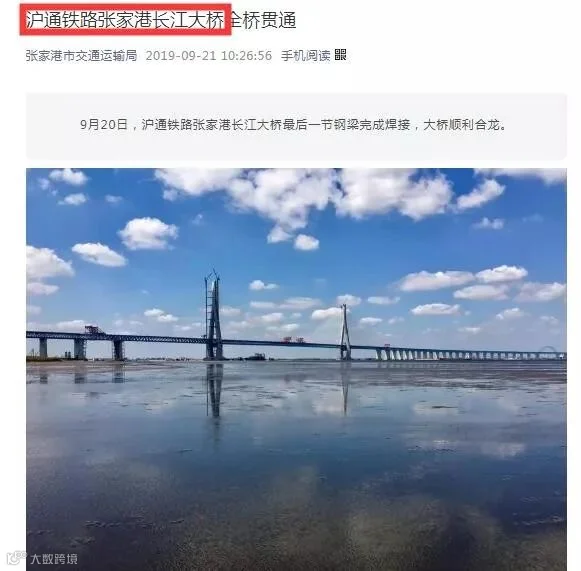Viewport: 581px width, 571px height.
Task: Click the three concrete piers at far left
Action: point(81,348)
